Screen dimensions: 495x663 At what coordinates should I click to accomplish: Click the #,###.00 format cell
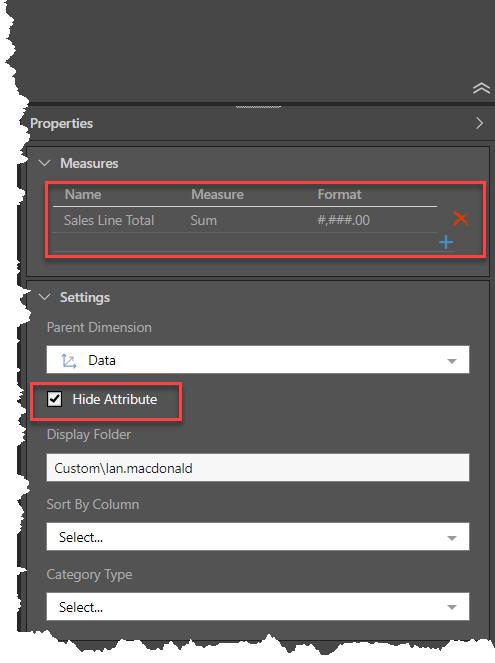click(x=343, y=220)
